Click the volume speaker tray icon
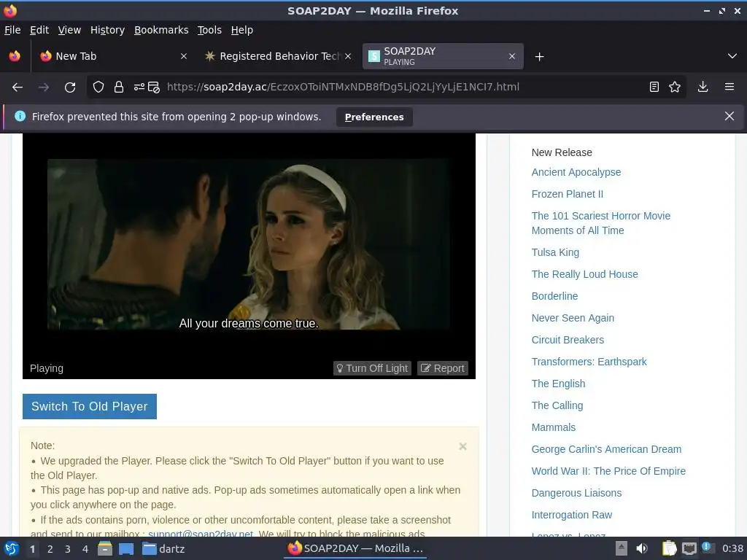 pyautogui.click(x=642, y=548)
